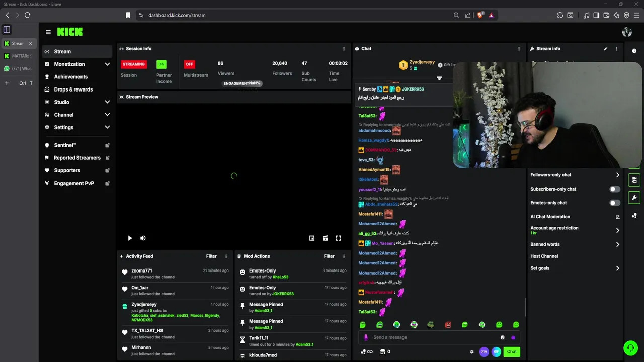Open the user profile avatar menu
The height and width of the screenshot is (362, 644).
[x=627, y=32]
